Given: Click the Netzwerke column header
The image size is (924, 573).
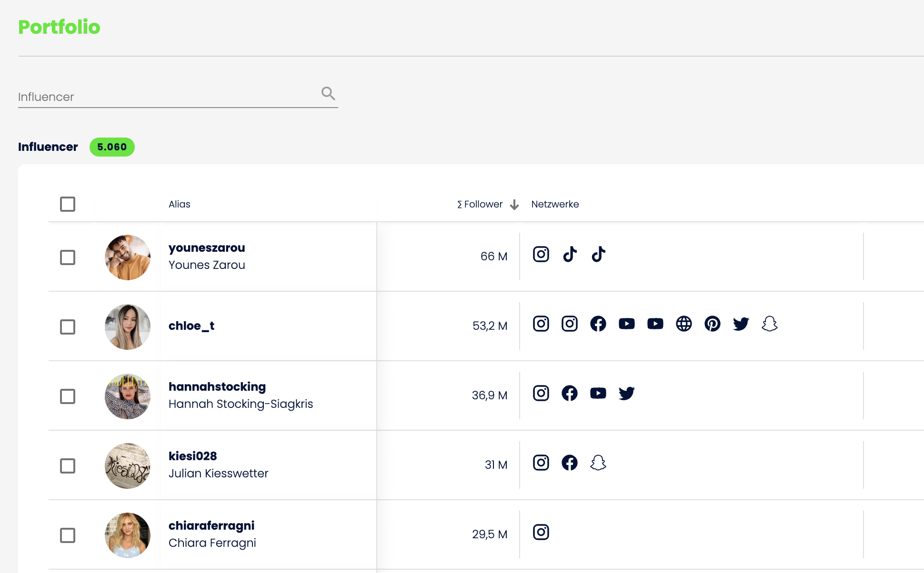Looking at the screenshot, I should click(x=555, y=204).
